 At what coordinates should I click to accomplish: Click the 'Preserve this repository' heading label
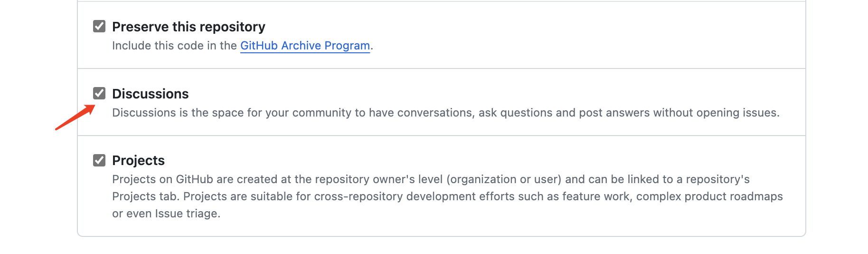point(189,27)
